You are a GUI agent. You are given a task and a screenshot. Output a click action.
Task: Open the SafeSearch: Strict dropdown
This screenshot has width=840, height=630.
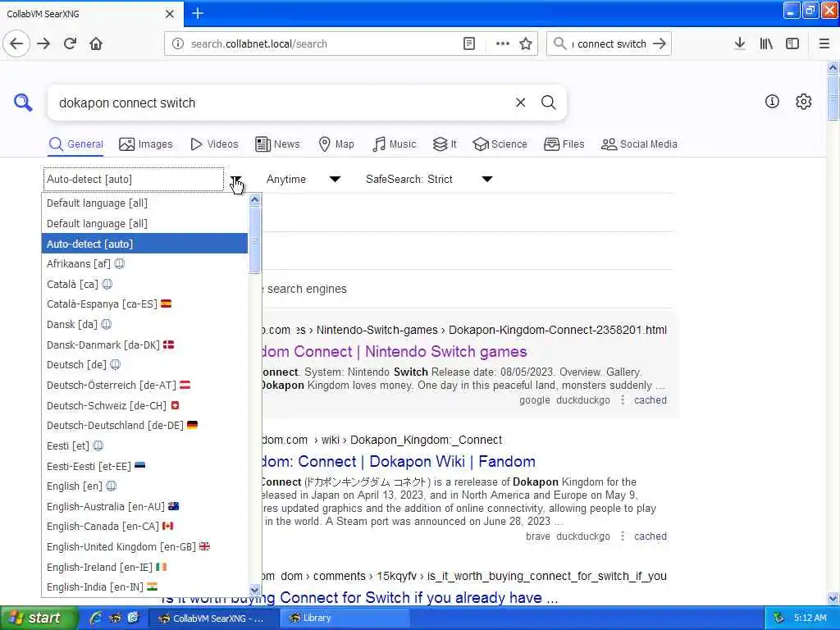(x=428, y=180)
